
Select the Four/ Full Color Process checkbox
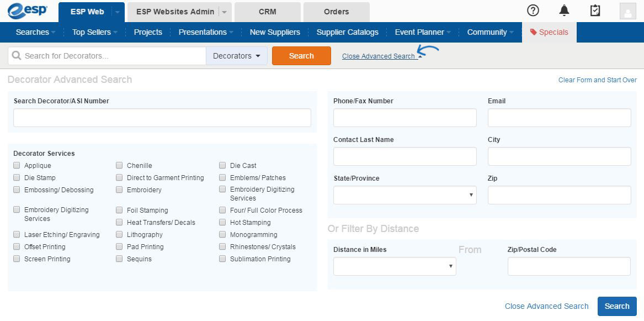[222, 210]
